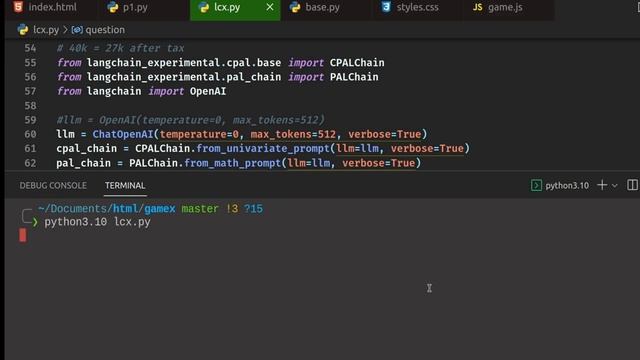The width and height of the screenshot is (640, 360).
Task: Click the Python icon on base.py tab
Action: pyautogui.click(x=295, y=7)
